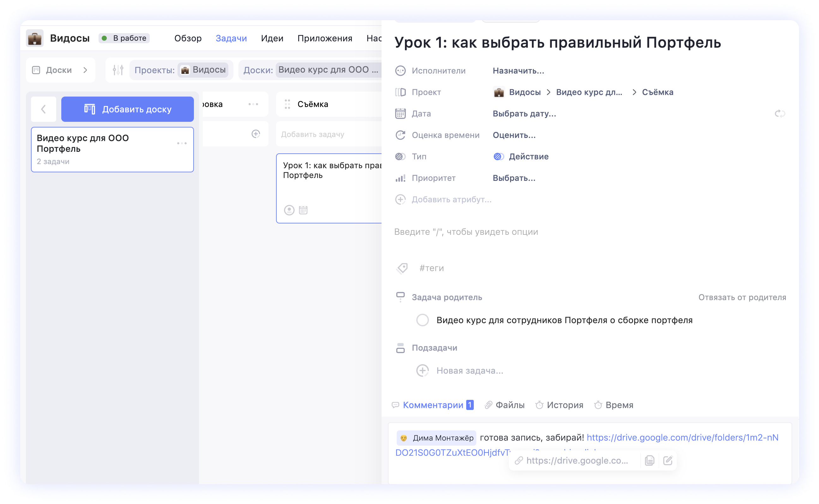This screenshot has width=819, height=504.
Task: Click calendar icon on the task card
Action: click(x=303, y=210)
